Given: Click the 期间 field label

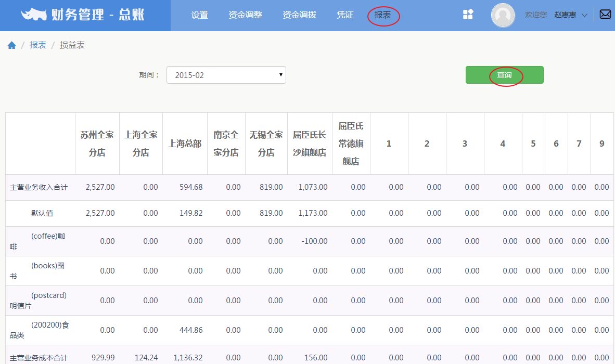Looking at the screenshot, I should (149, 75).
